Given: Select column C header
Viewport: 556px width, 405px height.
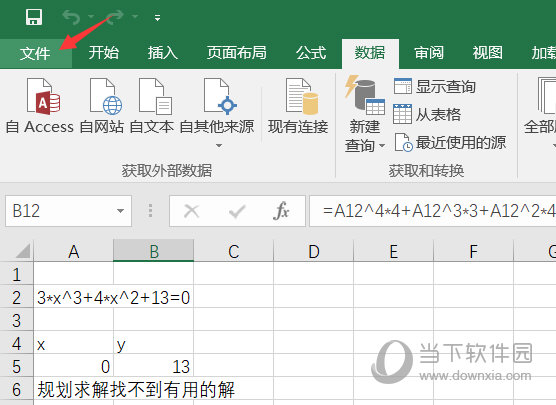Looking at the screenshot, I should click(234, 252).
